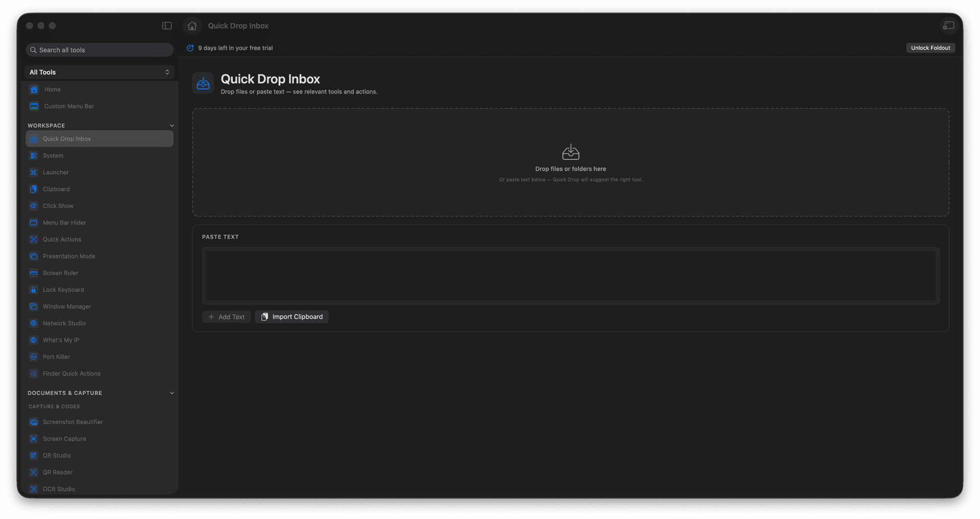The height and width of the screenshot is (519, 980).
Task: Open the All Tools dropdown
Action: (x=100, y=72)
